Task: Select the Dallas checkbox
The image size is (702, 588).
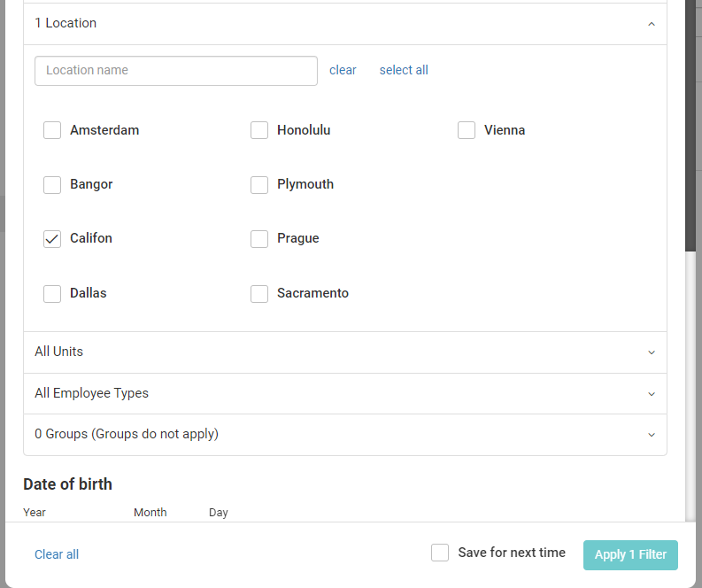Action: coord(52,293)
